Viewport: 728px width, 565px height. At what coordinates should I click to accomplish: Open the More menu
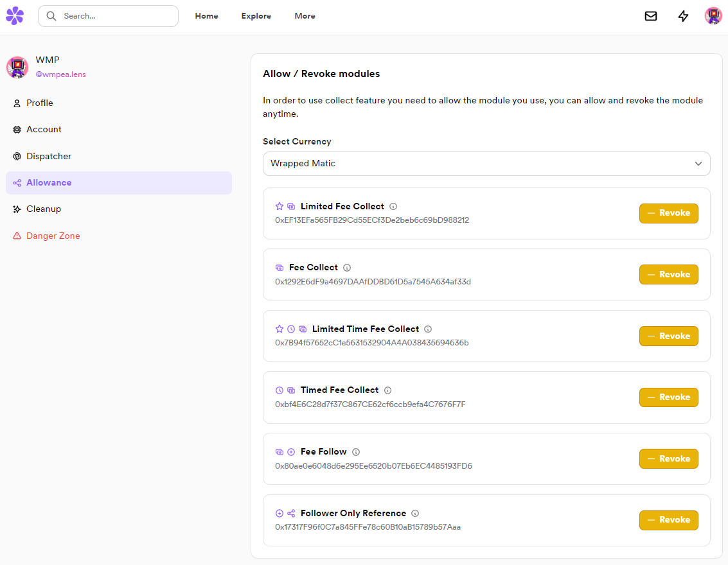(x=305, y=16)
